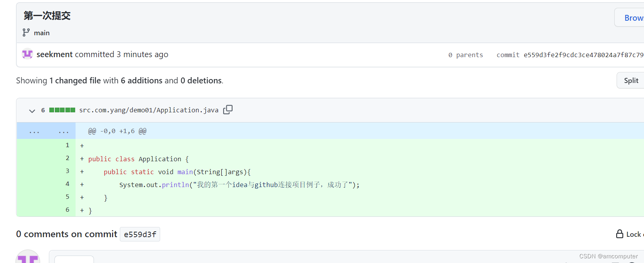Open the seekment author link
Viewport: 644px width, 263px height.
tap(54, 54)
